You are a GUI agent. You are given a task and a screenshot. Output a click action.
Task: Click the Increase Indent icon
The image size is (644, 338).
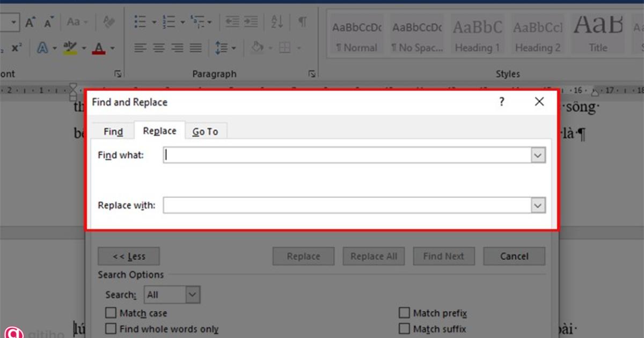(251, 22)
